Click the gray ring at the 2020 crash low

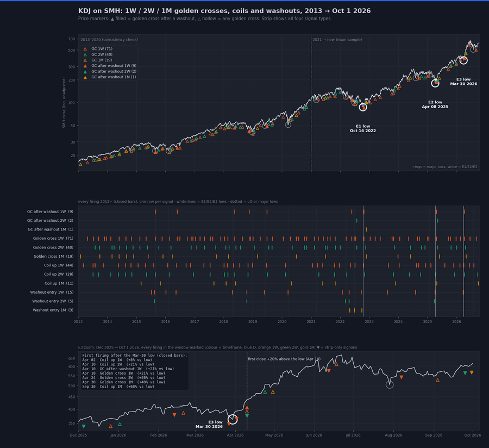click(288, 125)
